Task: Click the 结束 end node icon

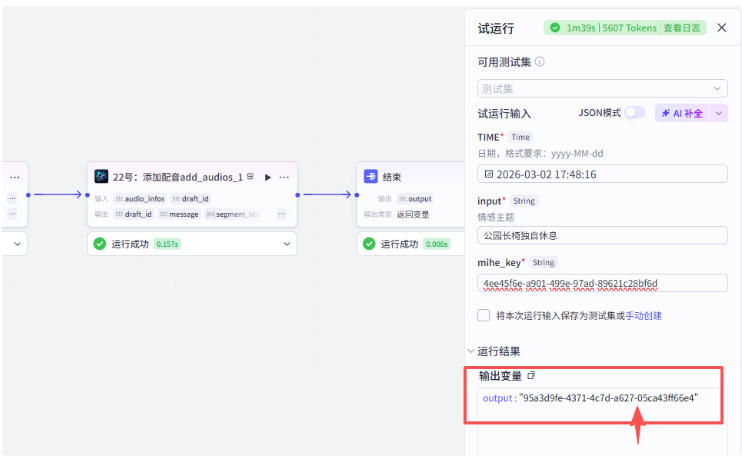Action: point(371,177)
